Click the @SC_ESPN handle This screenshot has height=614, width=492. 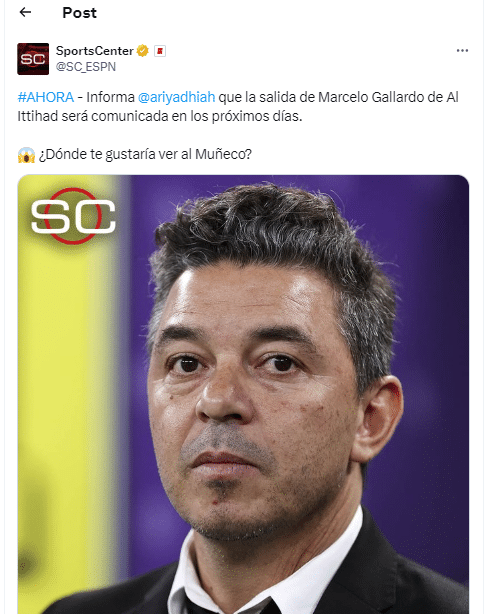[x=86, y=67]
